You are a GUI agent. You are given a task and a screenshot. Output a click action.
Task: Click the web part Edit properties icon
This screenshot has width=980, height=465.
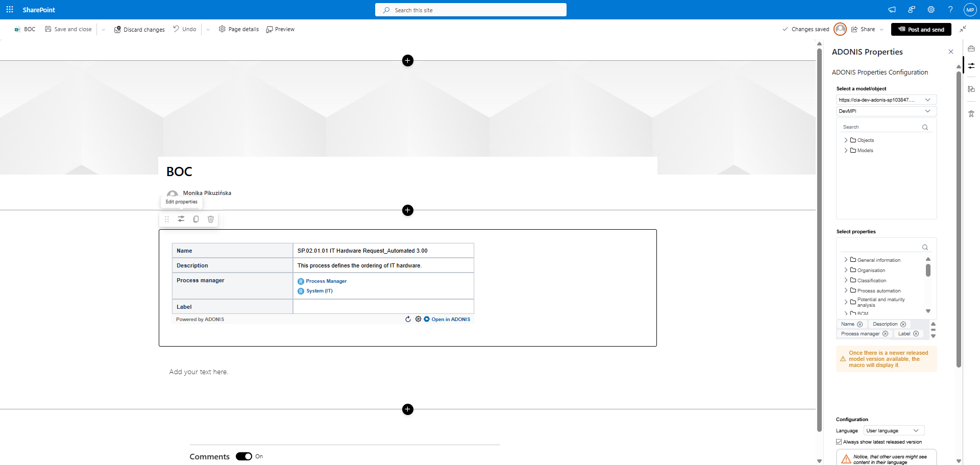(x=181, y=219)
